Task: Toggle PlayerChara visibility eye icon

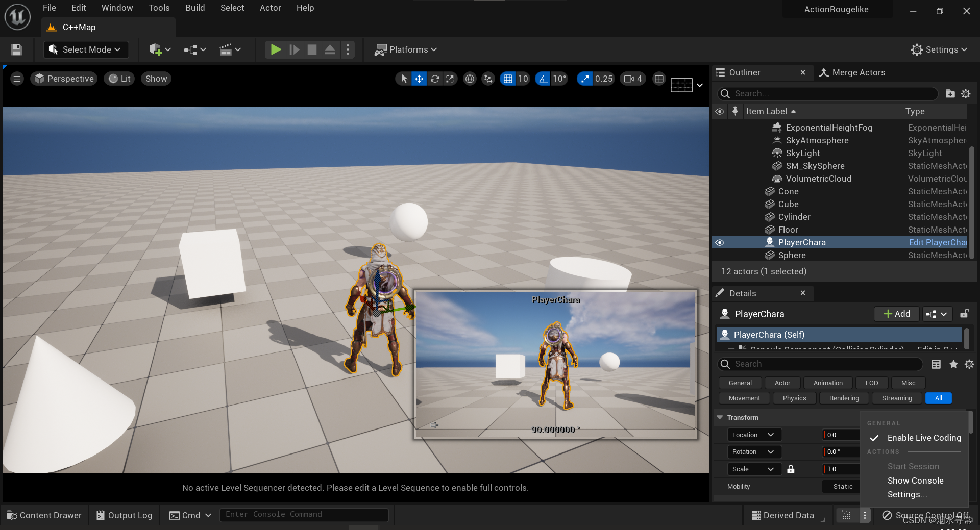Action: click(x=720, y=242)
